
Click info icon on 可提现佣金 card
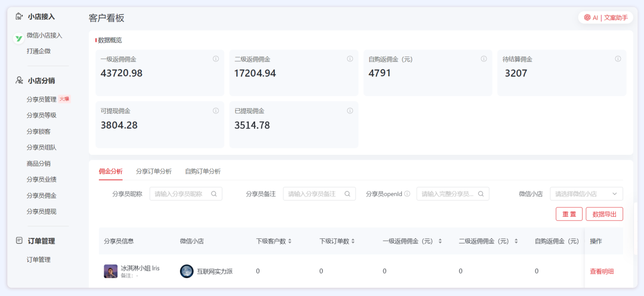pyautogui.click(x=216, y=111)
